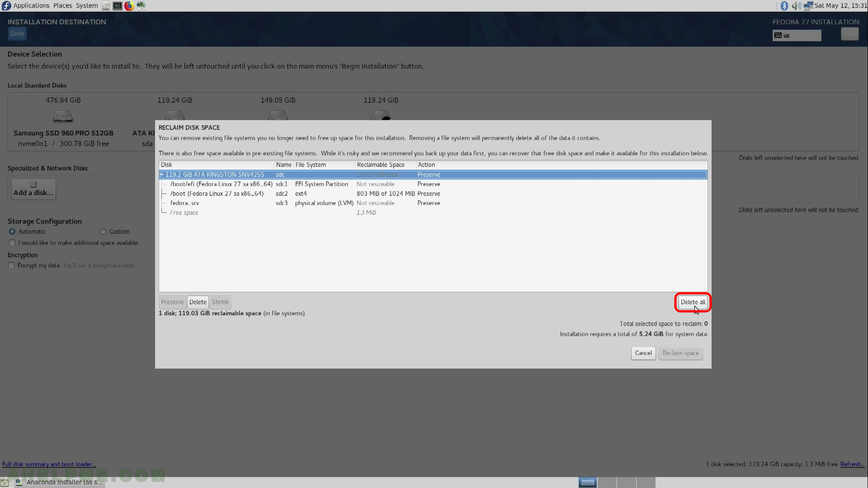
Task: Click the 'physical volume (LVM)' cell
Action: coord(324,203)
